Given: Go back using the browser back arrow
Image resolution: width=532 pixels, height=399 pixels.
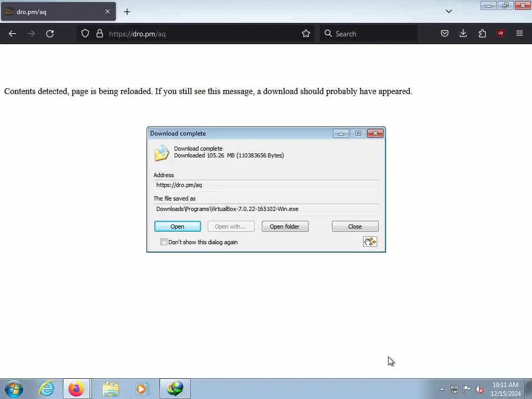Looking at the screenshot, I should (12, 34).
